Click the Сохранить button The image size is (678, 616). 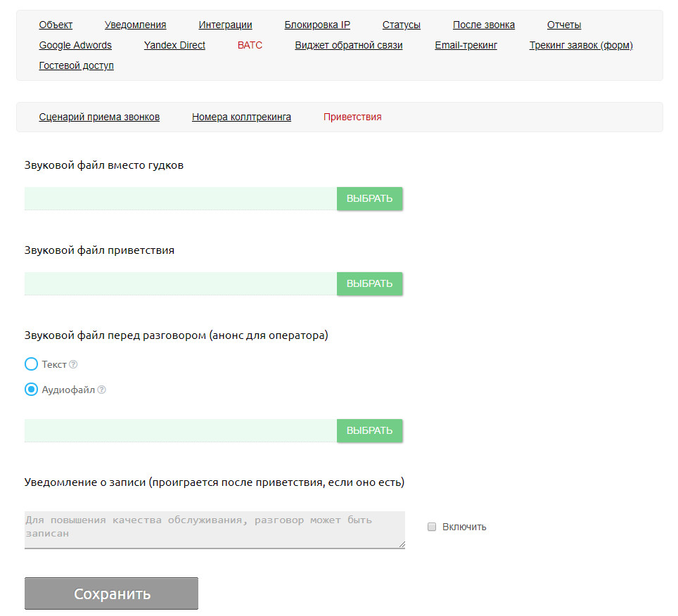(x=111, y=593)
